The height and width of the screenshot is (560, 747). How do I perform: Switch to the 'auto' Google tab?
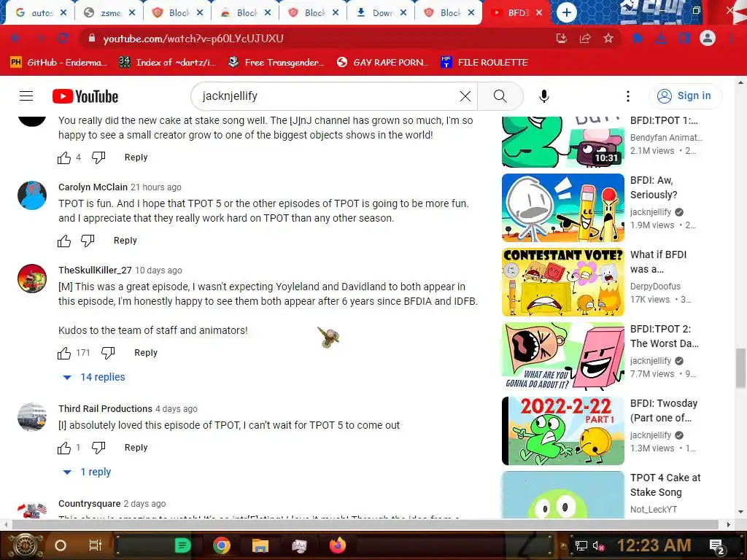tap(41, 13)
